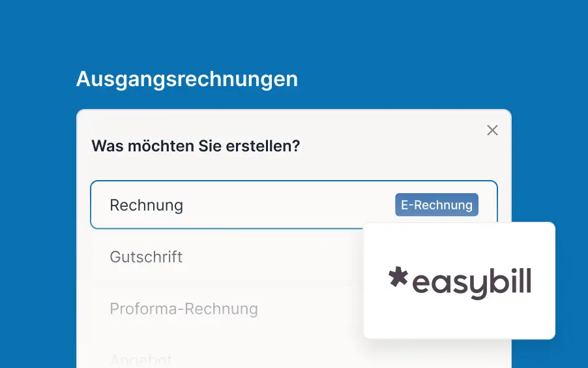Click the easybill asterisk logo icon
Image resolution: width=588 pixels, height=368 pixels.
pos(398,278)
